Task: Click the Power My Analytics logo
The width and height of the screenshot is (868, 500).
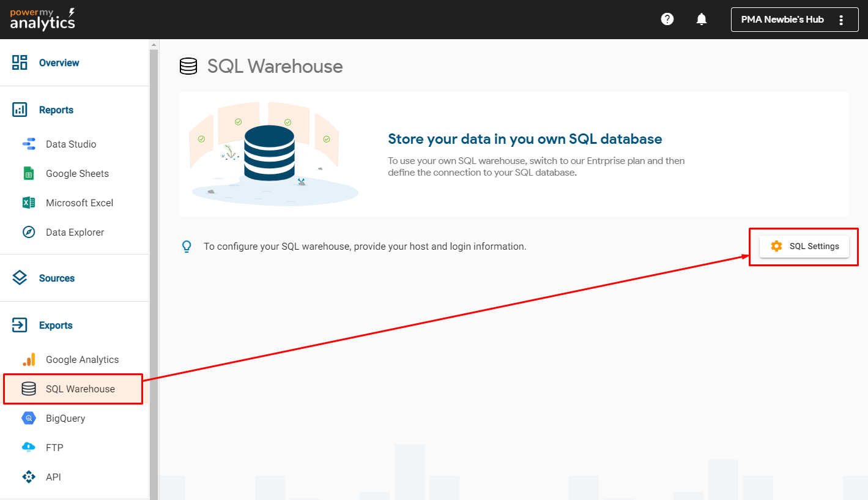Action: [x=43, y=20]
